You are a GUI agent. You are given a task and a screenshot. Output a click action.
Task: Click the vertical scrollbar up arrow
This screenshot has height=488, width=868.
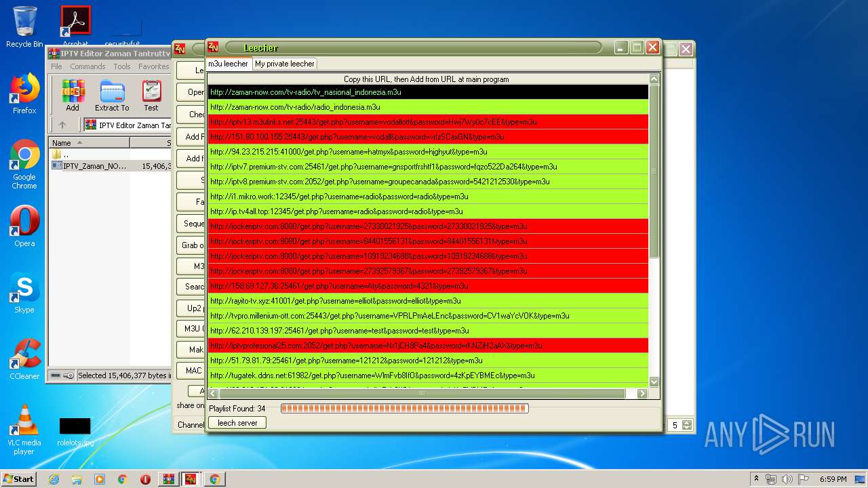(654, 79)
